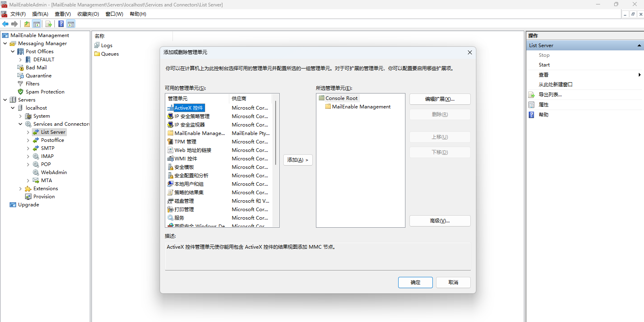Viewport: 644px width, 322px height.
Task: Select the TPM 管理 snap-in icon
Action: pos(170,142)
